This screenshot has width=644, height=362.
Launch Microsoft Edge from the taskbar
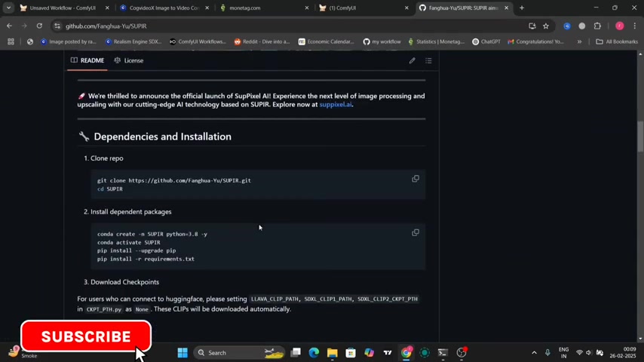coord(314,352)
